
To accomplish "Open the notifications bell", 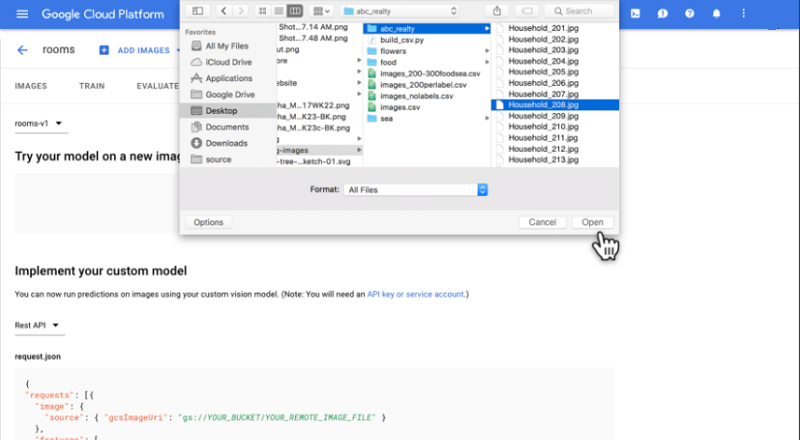I will coord(716,15).
